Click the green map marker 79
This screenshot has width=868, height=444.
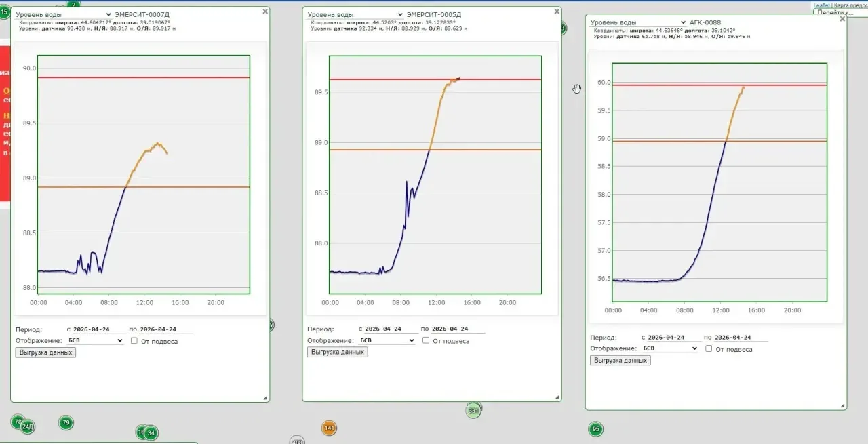coord(66,423)
